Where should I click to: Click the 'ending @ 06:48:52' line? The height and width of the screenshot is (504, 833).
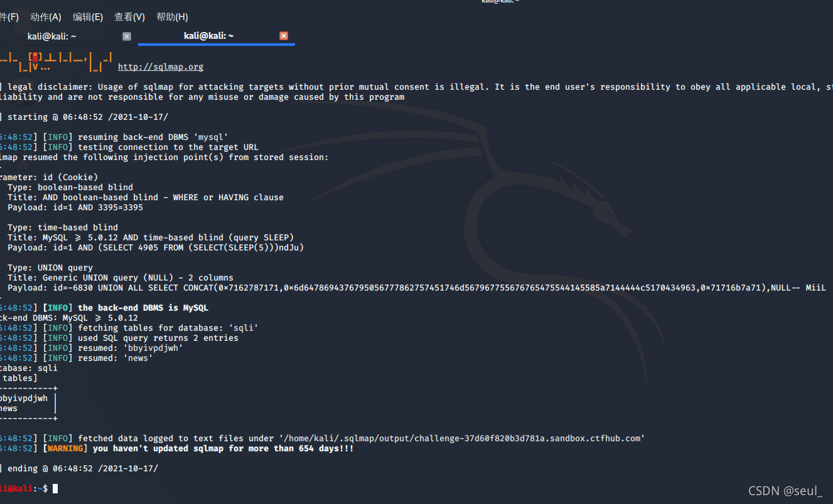[79, 468]
